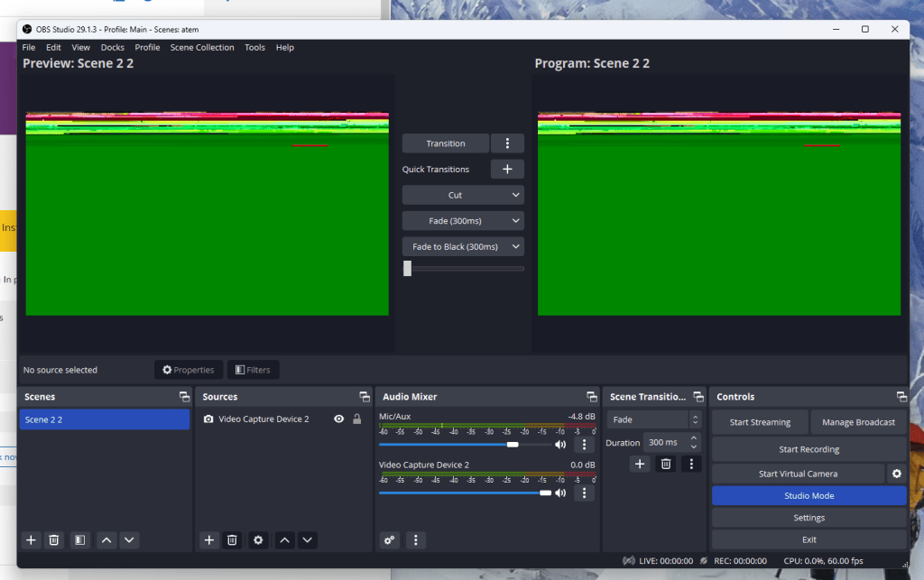Open Audio Mixer three-dot menu
This screenshot has width=924, height=580.
[415, 540]
